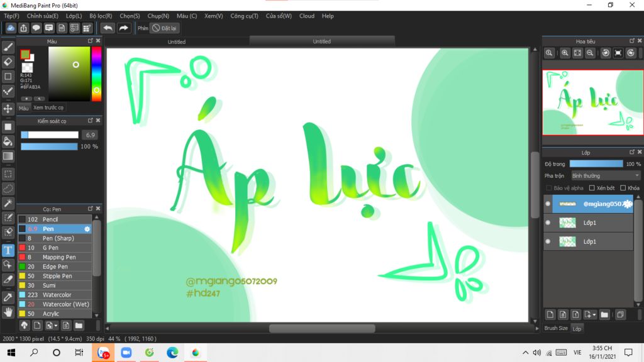644x362 pixels.
Task: Select the Eraser tool
Action: point(8,62)
